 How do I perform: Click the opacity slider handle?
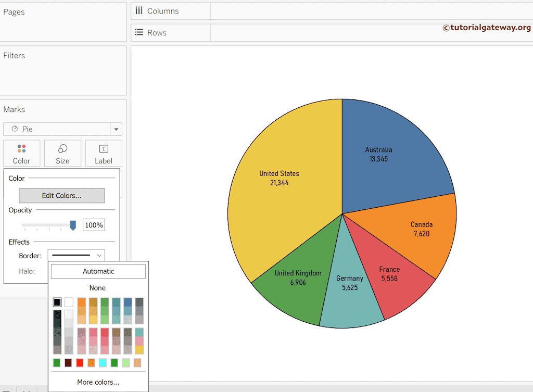pyautogui.click(x=73, y=225)
